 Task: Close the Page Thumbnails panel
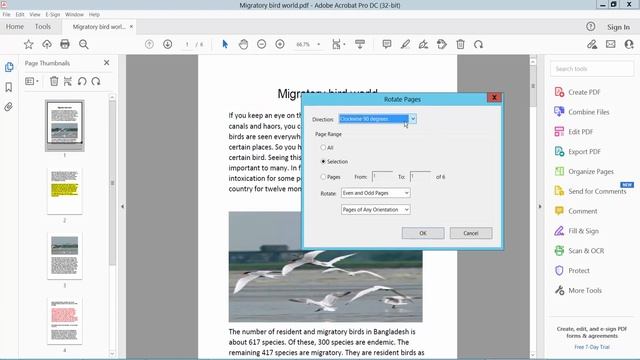coord(107,63)
